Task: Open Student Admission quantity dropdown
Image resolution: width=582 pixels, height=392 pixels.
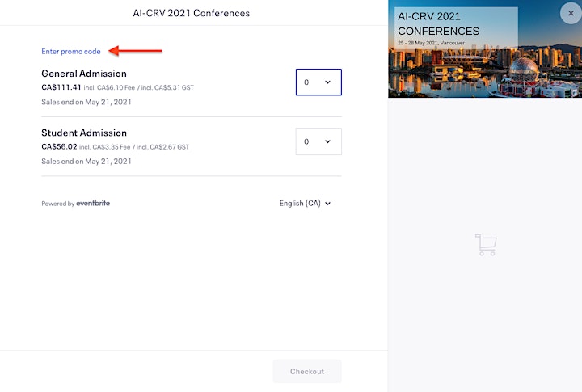Action: [318, 141]
